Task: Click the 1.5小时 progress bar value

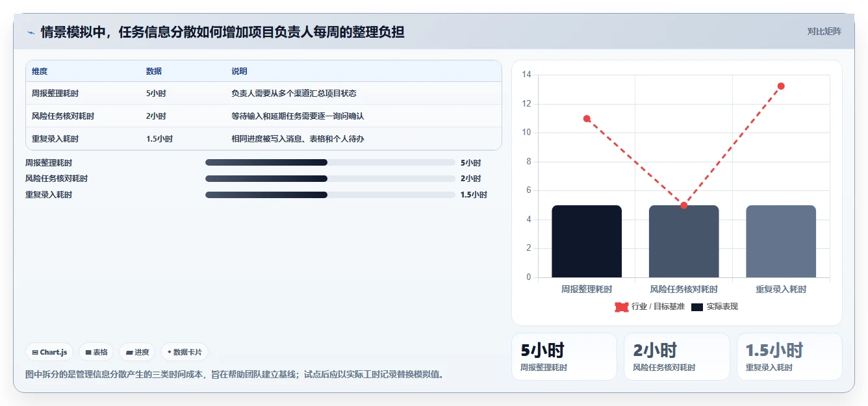Action: (x=474, y=195)
